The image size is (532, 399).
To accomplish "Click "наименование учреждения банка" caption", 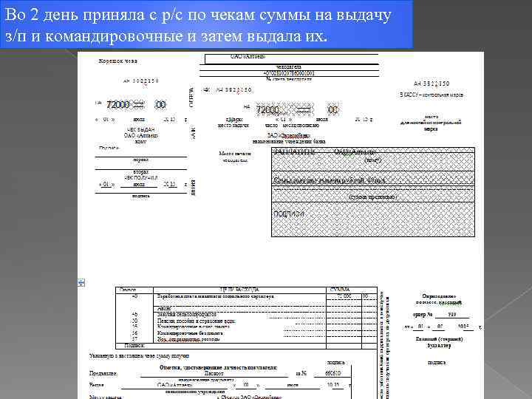I will (x=289, y=141).
